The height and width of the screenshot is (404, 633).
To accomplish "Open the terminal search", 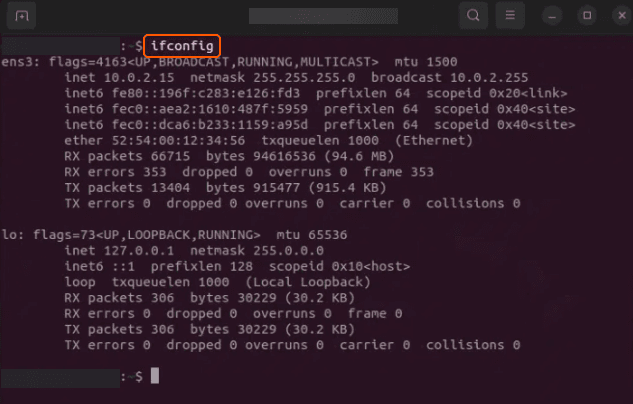I will 473,15.
